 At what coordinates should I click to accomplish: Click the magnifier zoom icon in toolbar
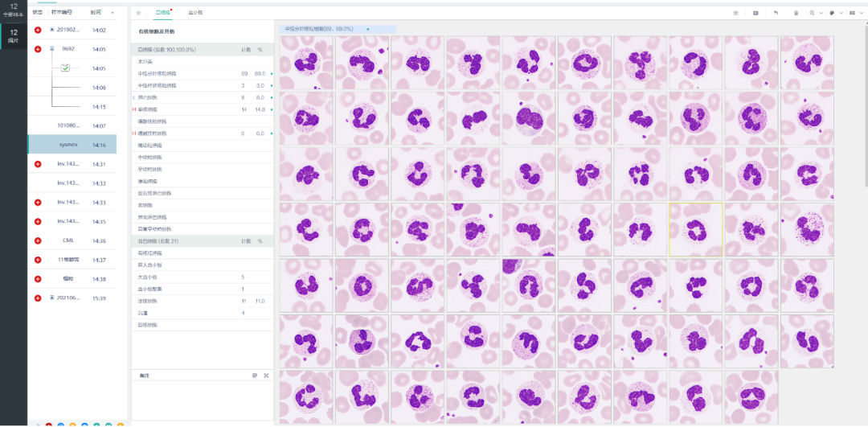(812, 13)
